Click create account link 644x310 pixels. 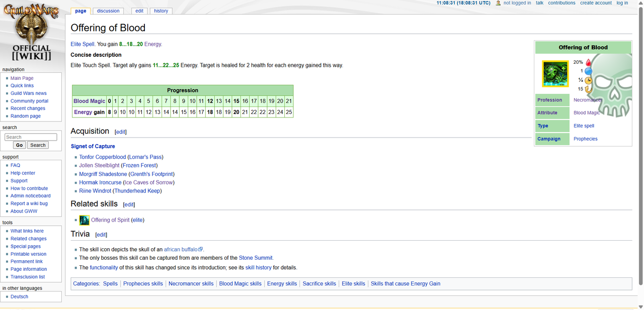(596, 3)
